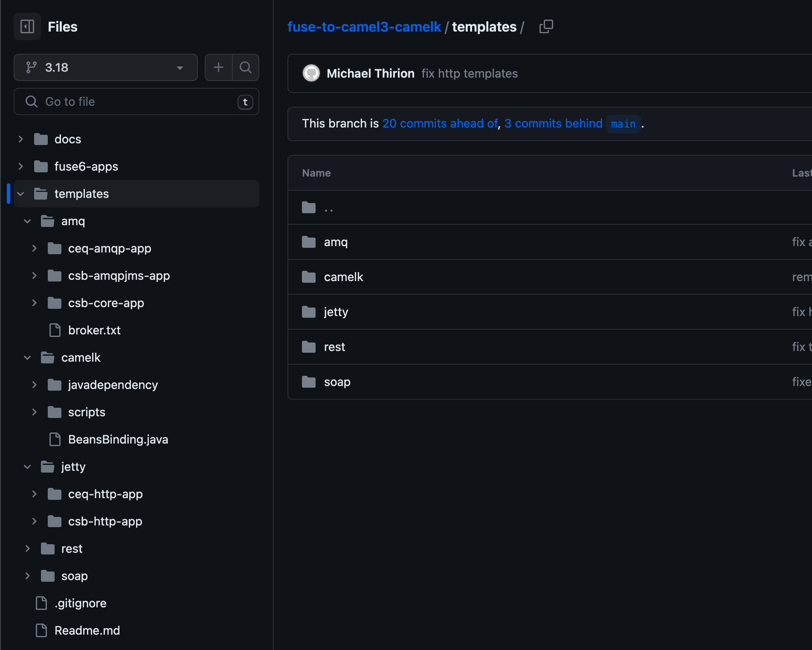Click the main branch label
This screenshot has height=650, width=812.
pos(623,124)
